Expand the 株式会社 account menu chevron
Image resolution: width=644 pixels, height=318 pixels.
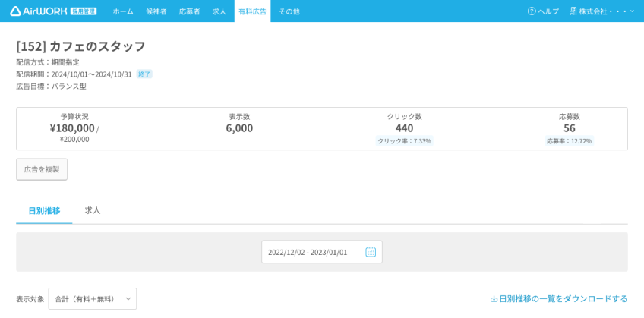[632, 11]
